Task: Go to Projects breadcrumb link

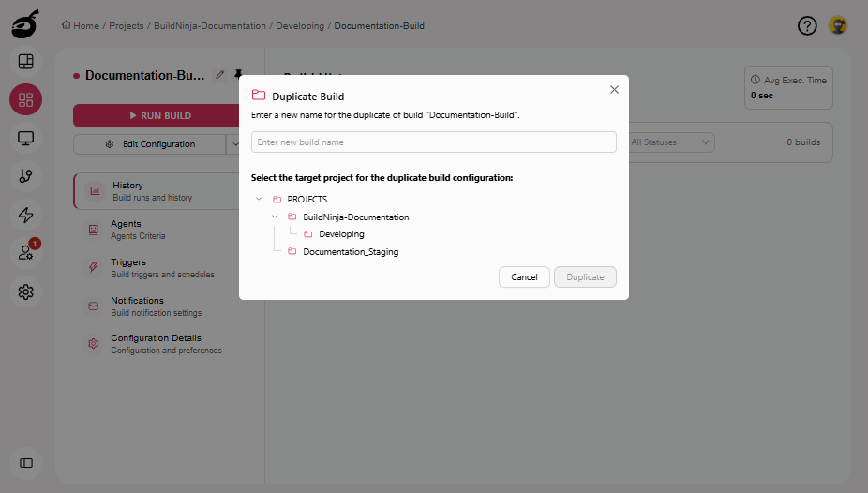Action: click(x=127, y=25)
